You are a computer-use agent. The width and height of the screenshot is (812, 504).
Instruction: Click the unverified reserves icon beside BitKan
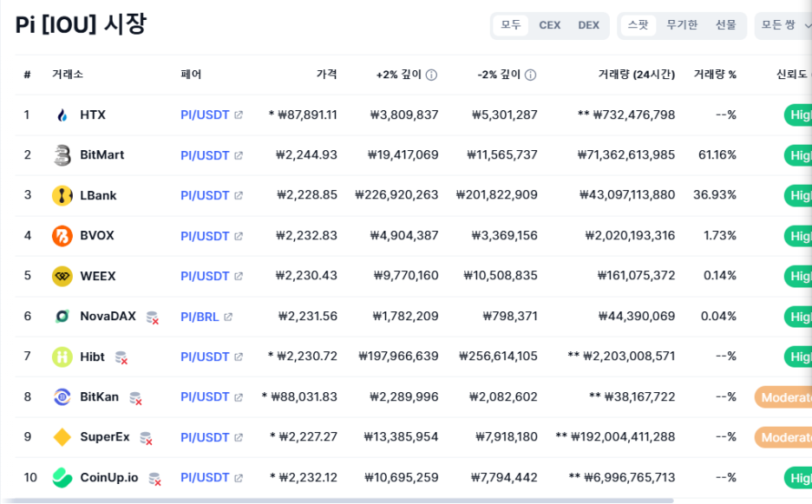tap(135, 398)
